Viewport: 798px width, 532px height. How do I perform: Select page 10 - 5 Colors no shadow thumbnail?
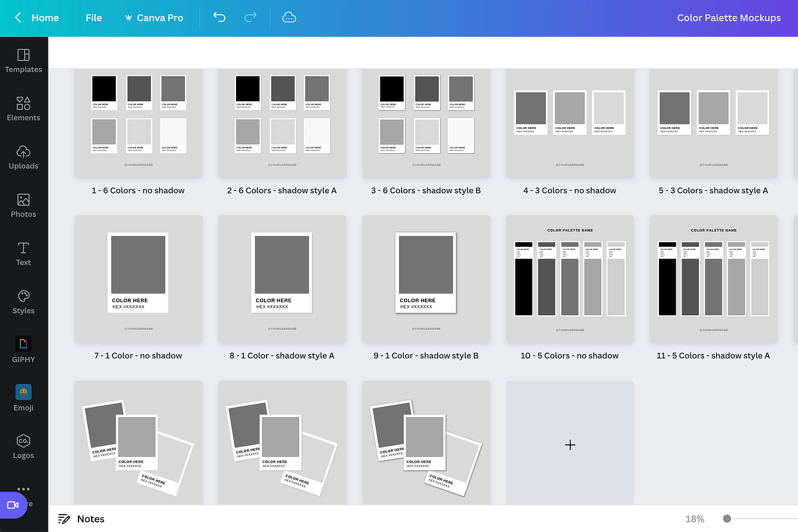570,279
